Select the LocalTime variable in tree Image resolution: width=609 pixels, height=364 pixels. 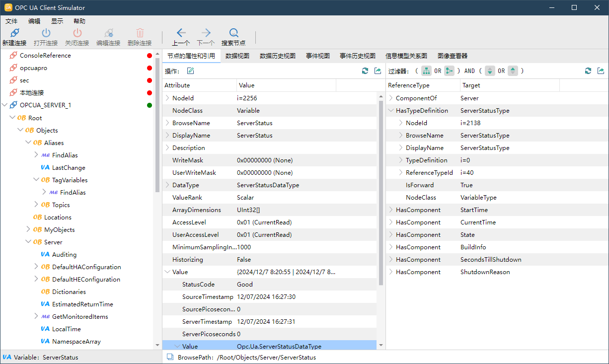coord(66,329)
